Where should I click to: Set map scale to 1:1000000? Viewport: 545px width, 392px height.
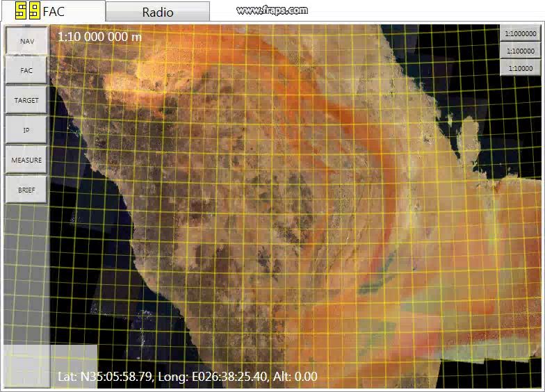(x=520, y=33)
